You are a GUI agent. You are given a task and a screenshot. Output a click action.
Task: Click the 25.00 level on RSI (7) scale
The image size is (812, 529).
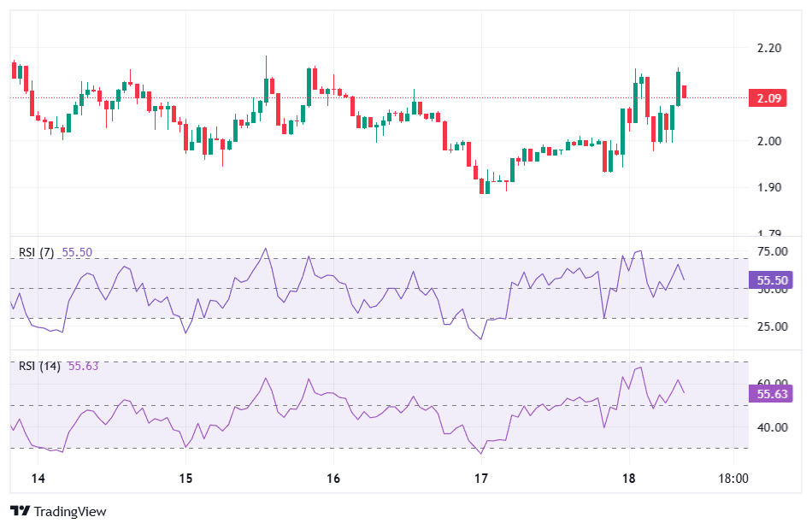click(770, 326)
